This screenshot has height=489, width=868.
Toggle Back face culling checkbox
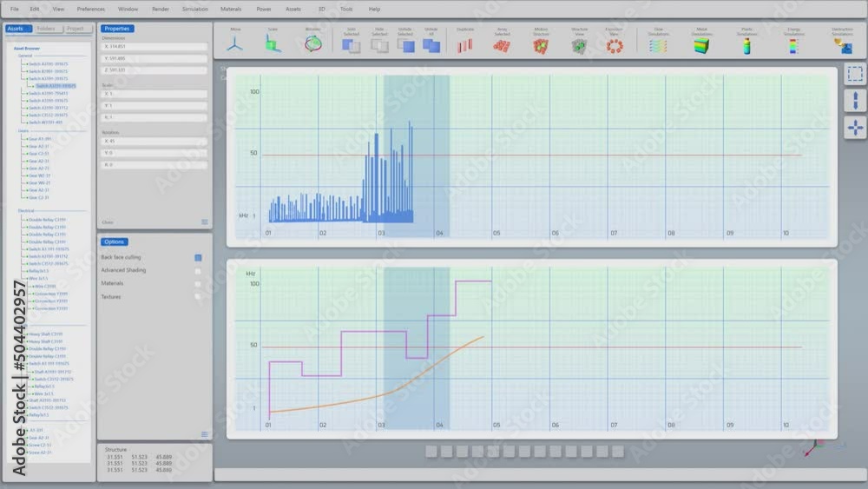click(x=198, y=257)
